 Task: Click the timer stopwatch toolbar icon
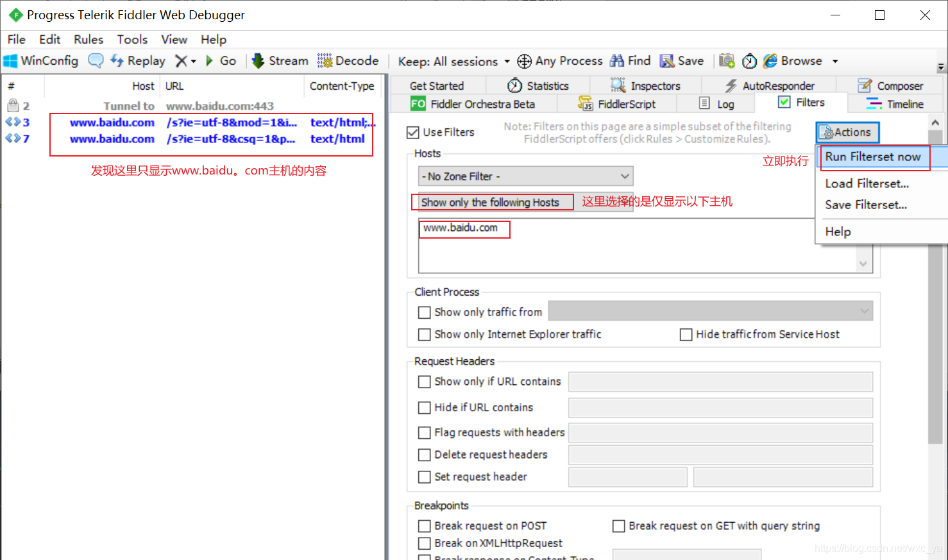[749, 61]
